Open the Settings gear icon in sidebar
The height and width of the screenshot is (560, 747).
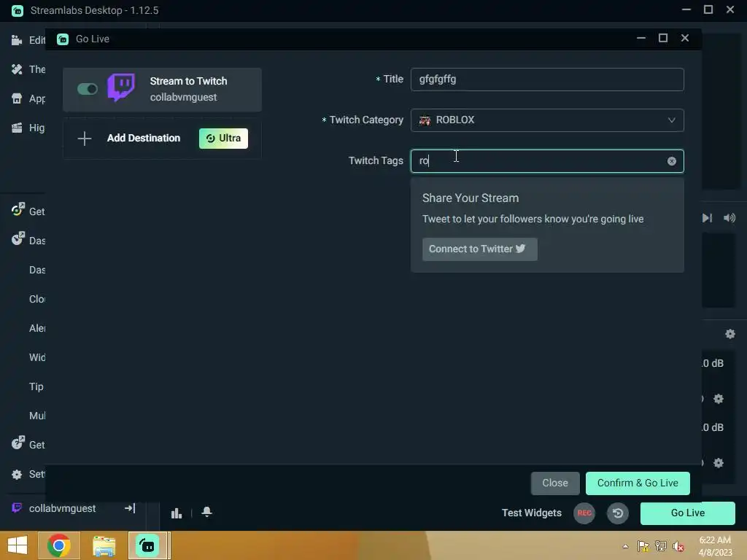[x=17, y=474]
